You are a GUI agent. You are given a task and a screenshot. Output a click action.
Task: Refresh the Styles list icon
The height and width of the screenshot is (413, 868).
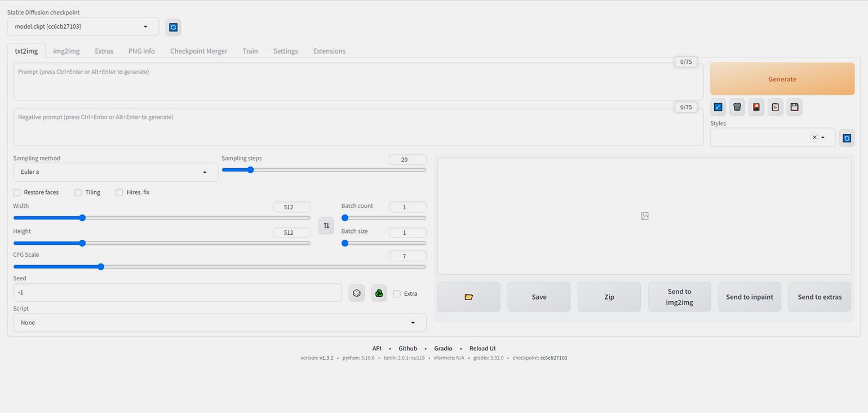[x=847, y=138]
